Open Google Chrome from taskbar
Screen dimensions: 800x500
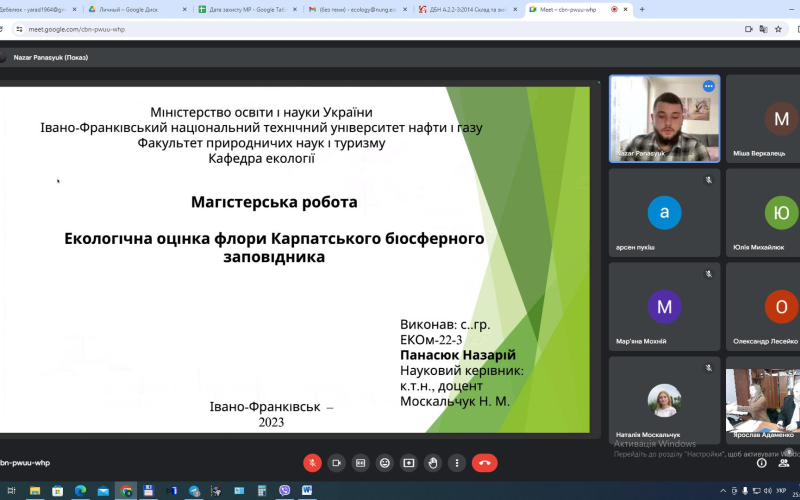(126, 491)
